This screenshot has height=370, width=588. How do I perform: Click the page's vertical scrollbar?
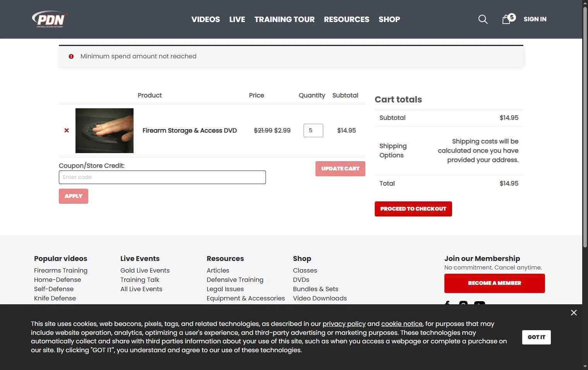[x=585, y=128]
